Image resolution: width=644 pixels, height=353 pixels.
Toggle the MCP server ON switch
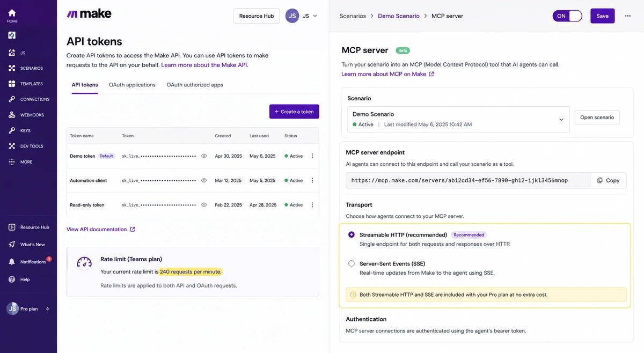(567, 16)
